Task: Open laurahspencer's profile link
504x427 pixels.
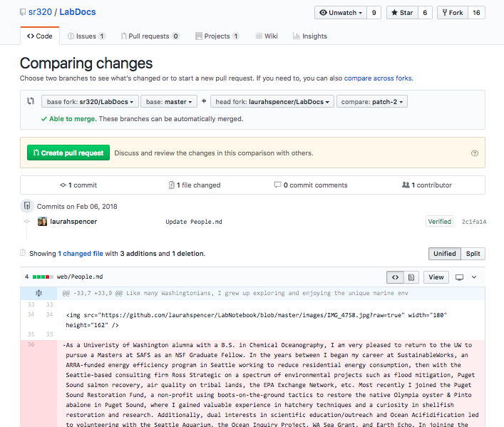Action: (73, 222)
